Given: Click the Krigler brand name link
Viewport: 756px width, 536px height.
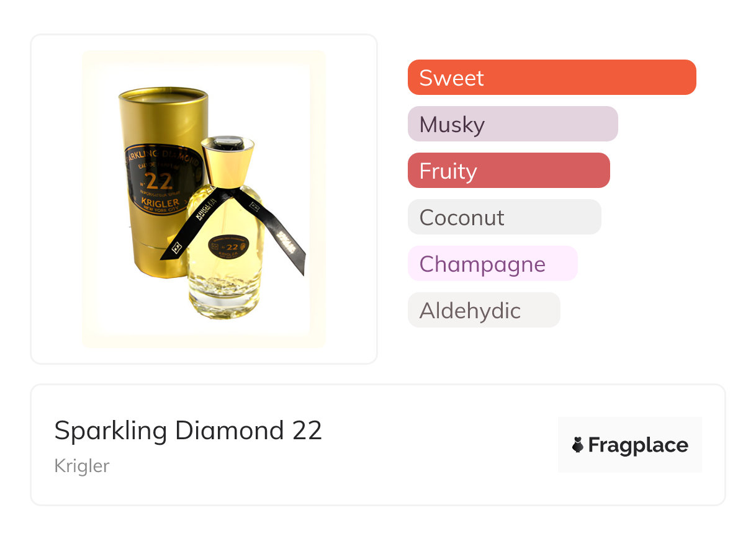Looking at the screenshot, I should pyautogui.click(x=81, y=465).
